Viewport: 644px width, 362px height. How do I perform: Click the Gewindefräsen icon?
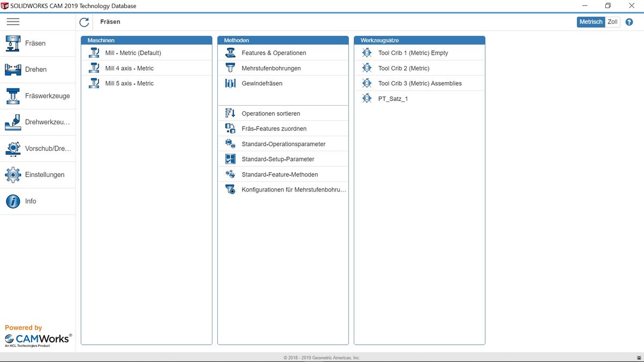[x=230, y=83]
